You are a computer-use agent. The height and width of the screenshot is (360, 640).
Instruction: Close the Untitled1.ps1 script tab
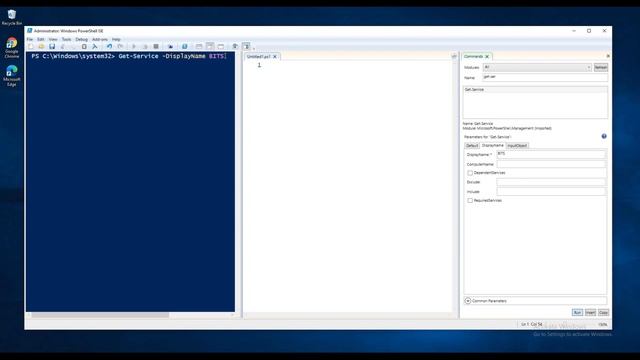[x=275, y=57]
